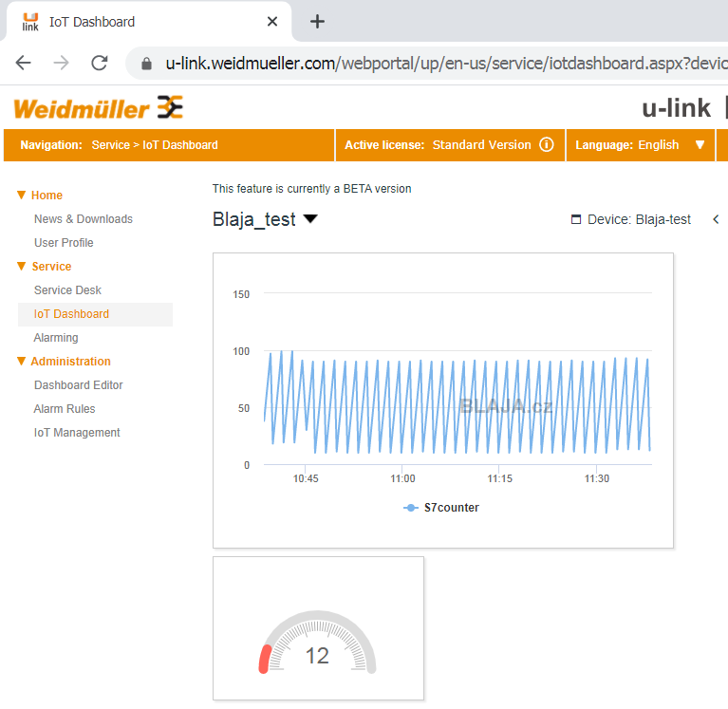Screen dimensions: 728x709
Task: Click the 150 y-axis value
Action: pyautogui.click(x=241, y=294)
